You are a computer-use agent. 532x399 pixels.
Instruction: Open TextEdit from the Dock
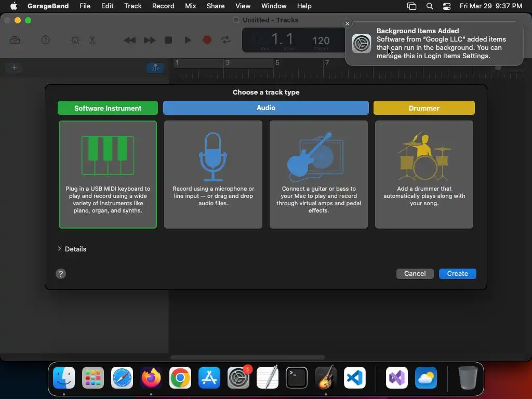268,378
